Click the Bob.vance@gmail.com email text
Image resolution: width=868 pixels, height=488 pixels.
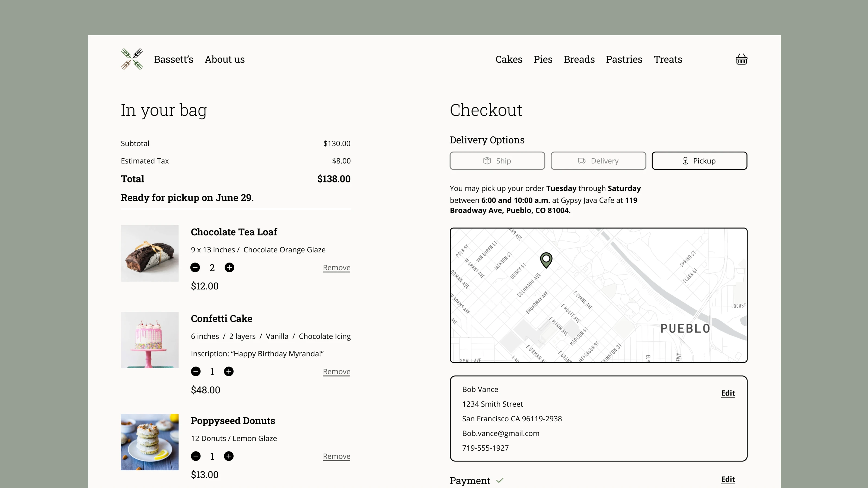[501, 434]
